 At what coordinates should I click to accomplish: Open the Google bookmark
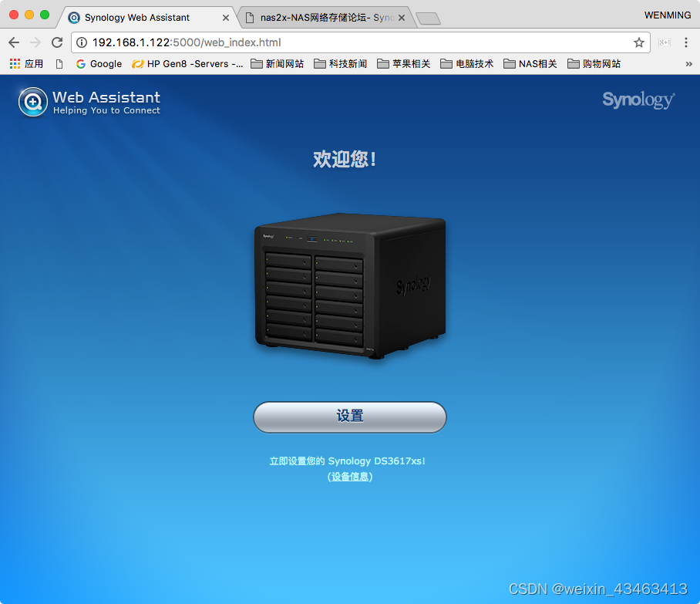(x=99, y=63)
